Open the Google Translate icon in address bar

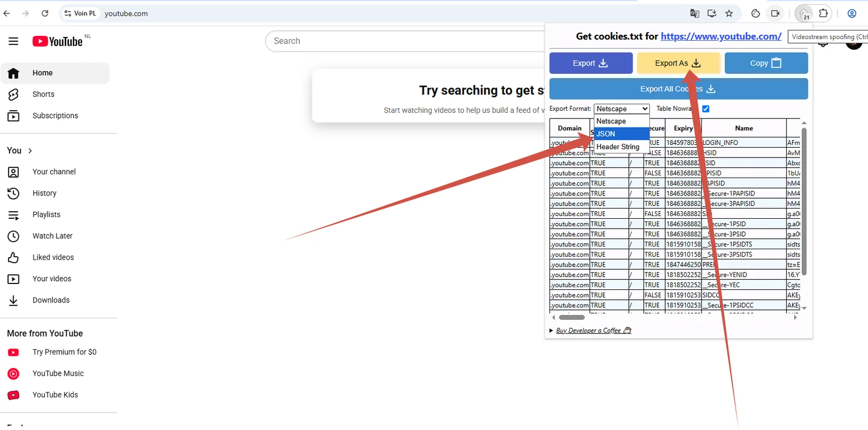click(x=694, y=14)
